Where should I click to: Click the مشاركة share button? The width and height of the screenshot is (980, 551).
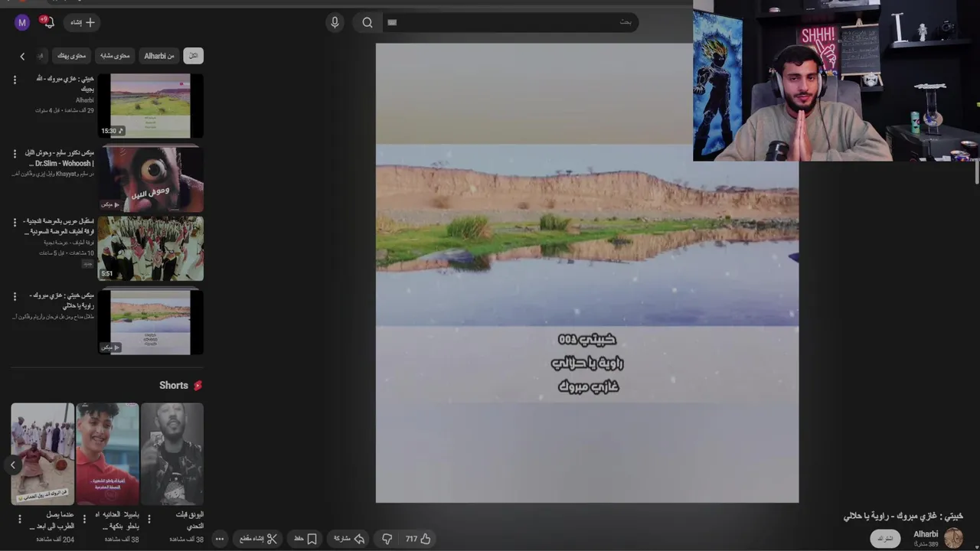click(349, 539)
